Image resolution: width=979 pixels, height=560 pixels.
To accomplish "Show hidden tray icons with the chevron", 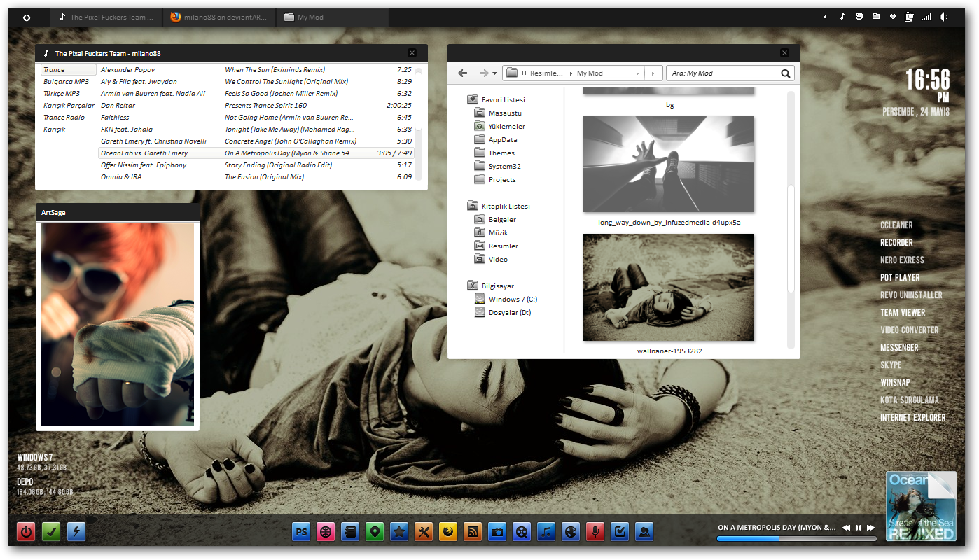I will 825,17.
